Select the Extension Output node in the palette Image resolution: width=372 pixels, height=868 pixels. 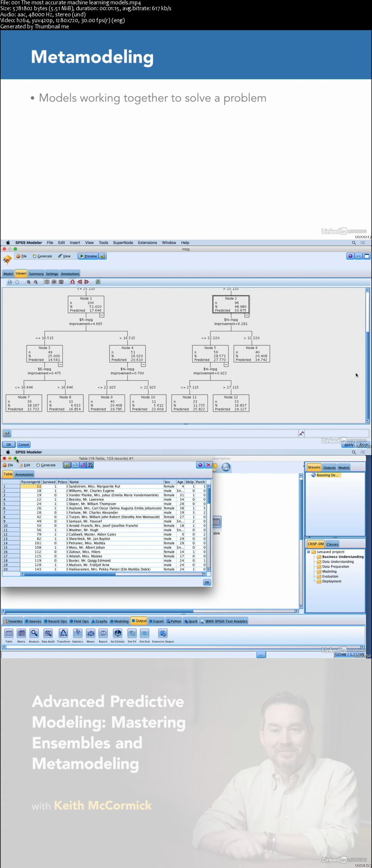click(163, 636)
